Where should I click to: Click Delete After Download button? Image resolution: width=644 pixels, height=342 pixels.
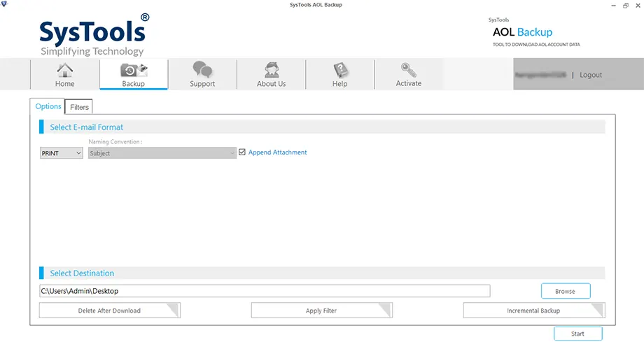tap(110, 311)
